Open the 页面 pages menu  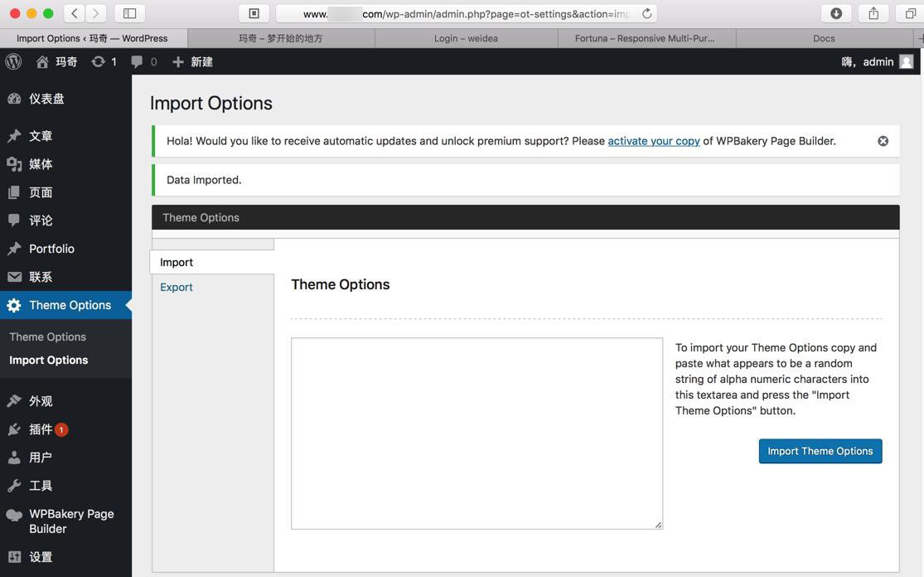click(65, 192)
